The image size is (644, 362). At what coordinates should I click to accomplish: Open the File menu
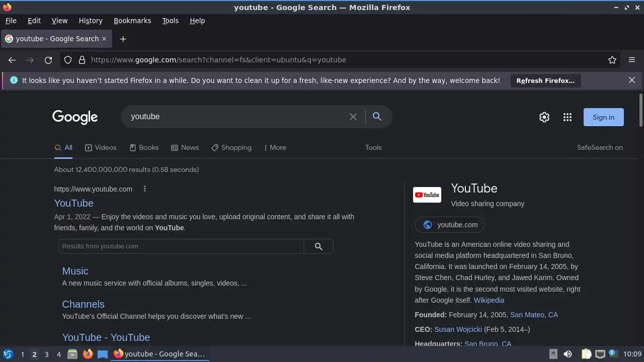(x=11, y=21)
